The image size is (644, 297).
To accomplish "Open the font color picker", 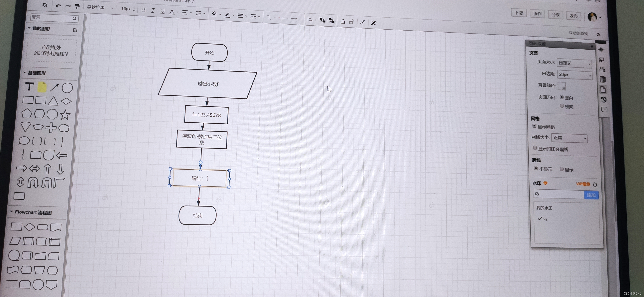I will tap(172, 11).
